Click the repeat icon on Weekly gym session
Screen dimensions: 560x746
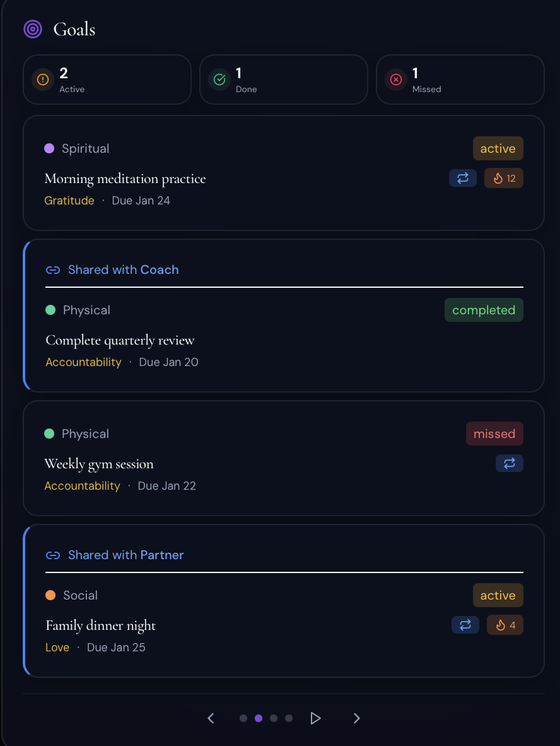510,464
